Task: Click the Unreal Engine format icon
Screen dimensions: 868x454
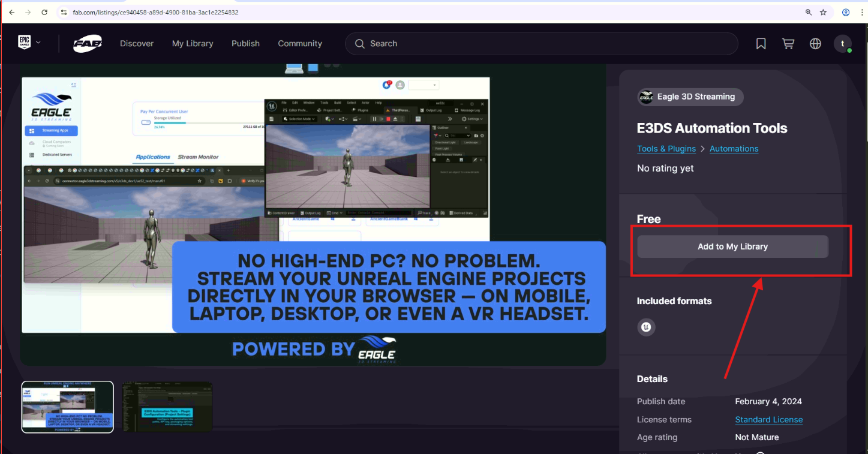Action: 646,327
